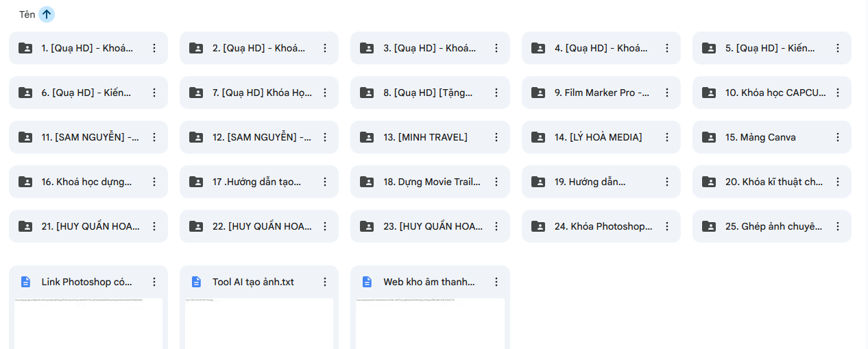Image resolution: width=868 pixels, height=349 pixels.
Task: Click shared folder icon of 13. [MINH TRAVEL]
Action: 367,137
